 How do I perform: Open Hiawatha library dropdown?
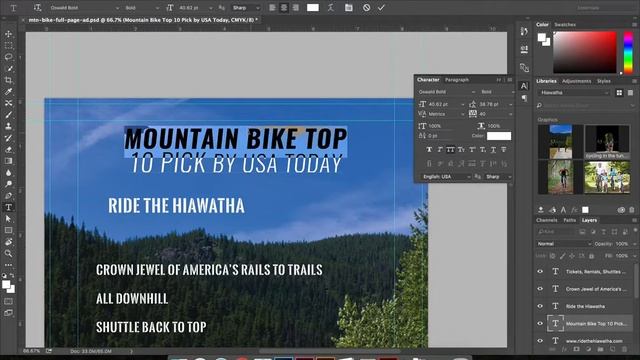pos(574,93)
